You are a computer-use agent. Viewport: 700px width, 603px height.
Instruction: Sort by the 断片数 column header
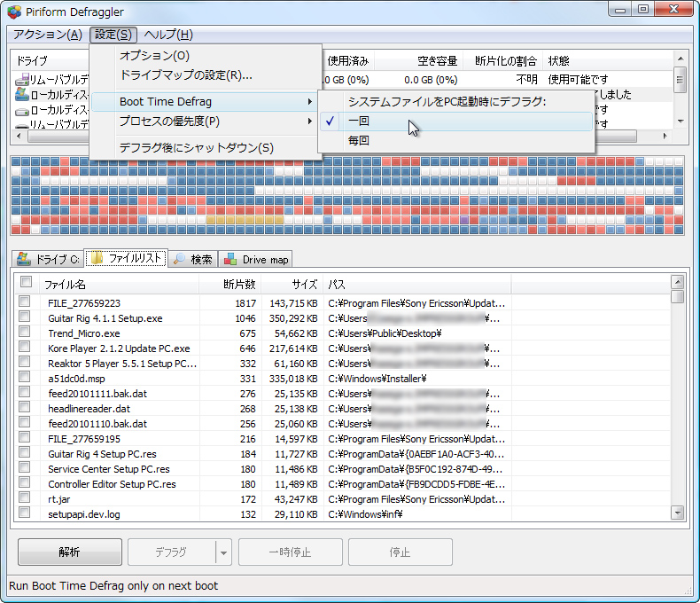(230, 285)
